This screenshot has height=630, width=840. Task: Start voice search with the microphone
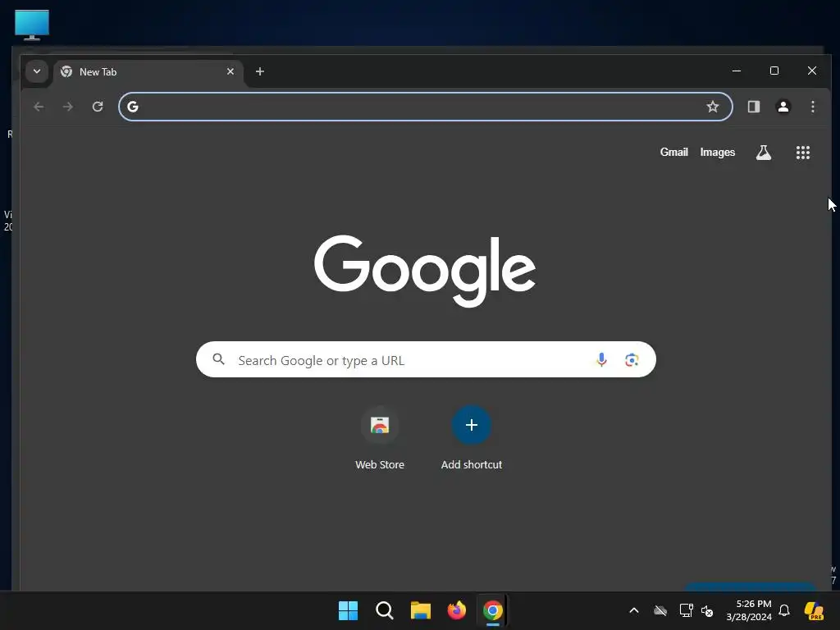(x=601, y=359)
